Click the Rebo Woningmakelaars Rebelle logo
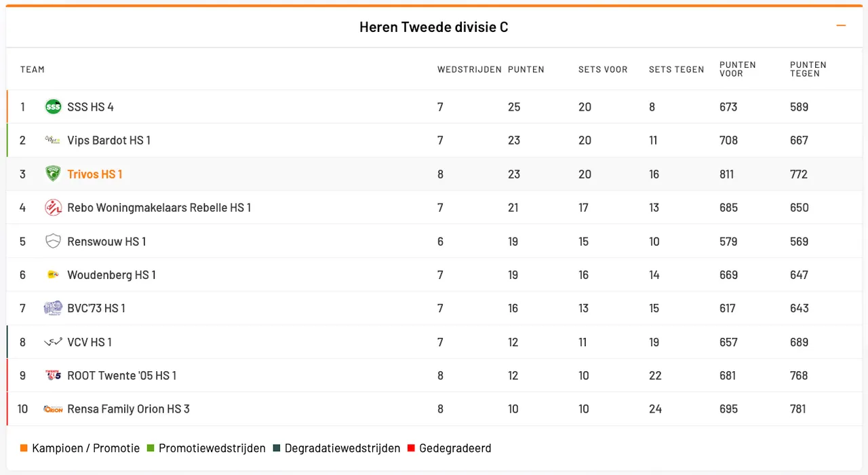 coord(53,208)
